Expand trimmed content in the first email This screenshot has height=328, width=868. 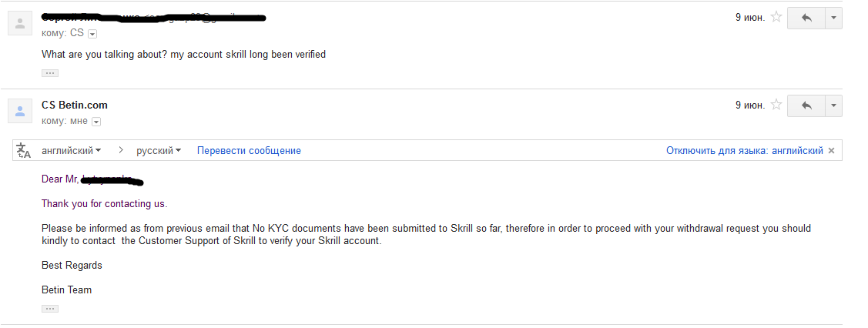coord(50,73)
